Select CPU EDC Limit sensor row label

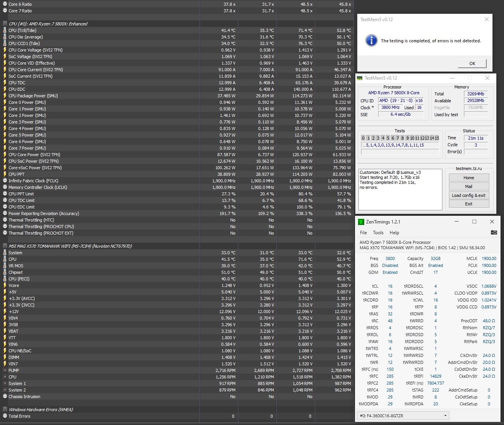(22, 207)
